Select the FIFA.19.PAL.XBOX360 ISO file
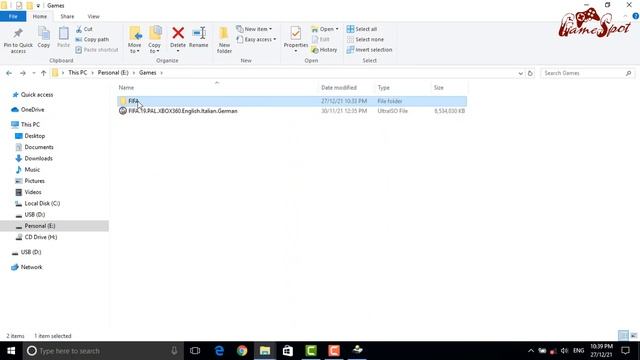The image size is (640, 360). (x=292, y=111)
